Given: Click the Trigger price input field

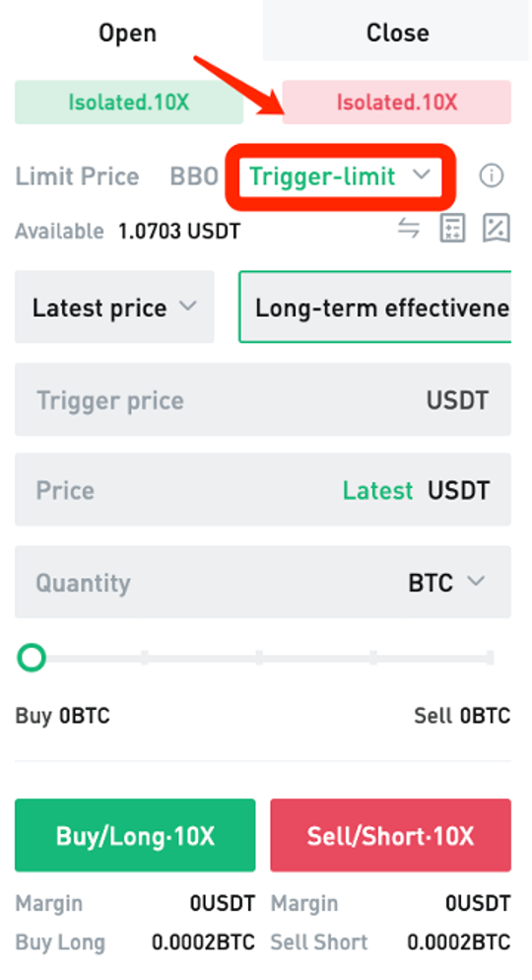Looking at the screenshot, I should coord(263,400).
